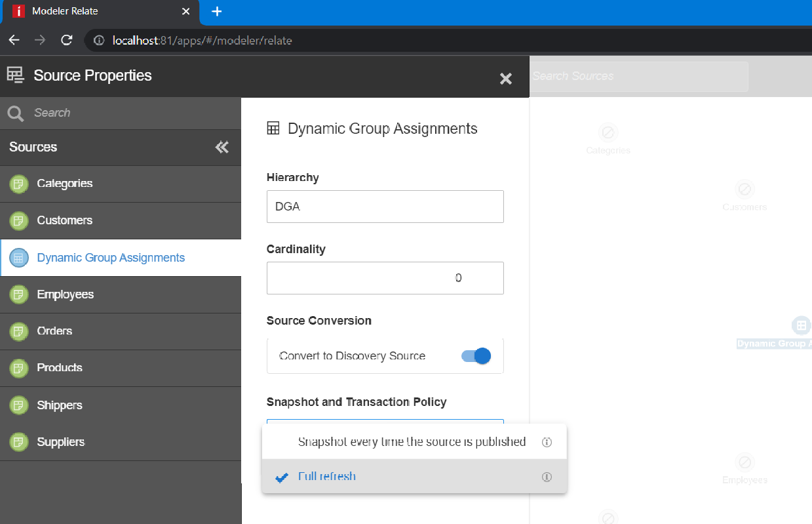The width and height of the screenshot is (812, 524).
Task: Click the Search Sources box on the canvas
Action: tap(638, 77)
